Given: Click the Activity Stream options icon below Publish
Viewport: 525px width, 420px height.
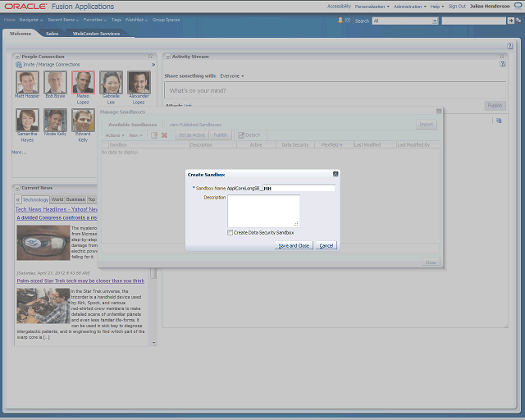Looking at the screenshot, I should pyautogui.click(x=499, y=121).
